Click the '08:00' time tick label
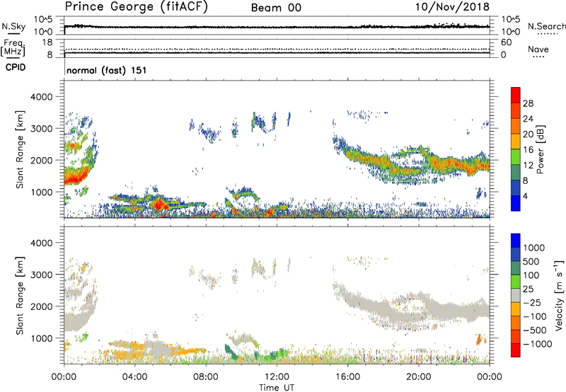Screen dimensions: 566x392 pos(206,377)
